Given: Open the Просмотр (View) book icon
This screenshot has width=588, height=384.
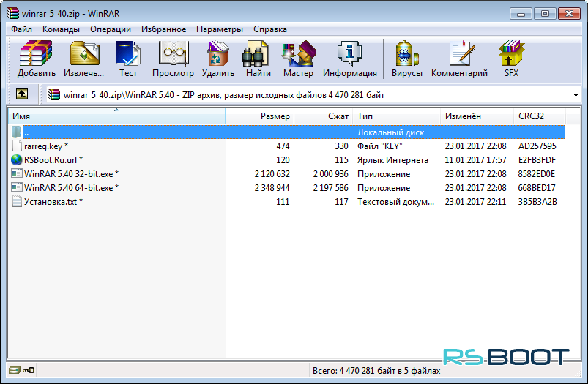Looking at the screenshot, I should coord(173,54).
